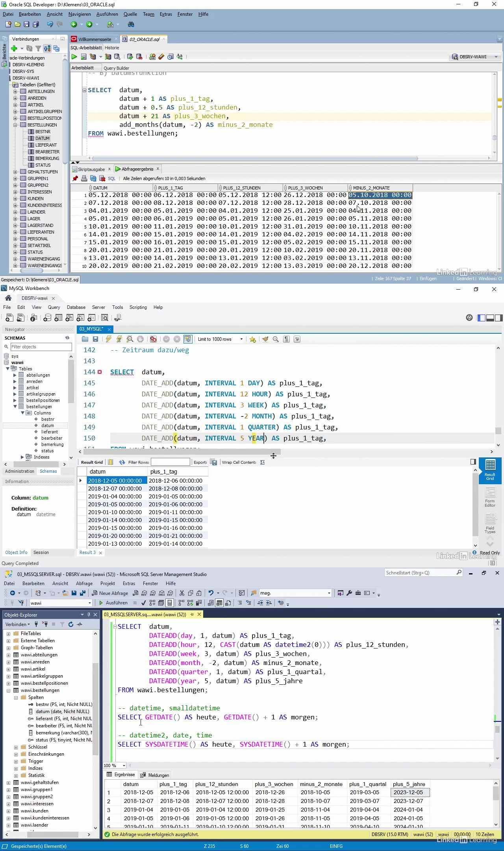This screenshot has height=851, width=504.
Task: Refresh the Objekt-Explorer in SSMS
Action: 71,624
